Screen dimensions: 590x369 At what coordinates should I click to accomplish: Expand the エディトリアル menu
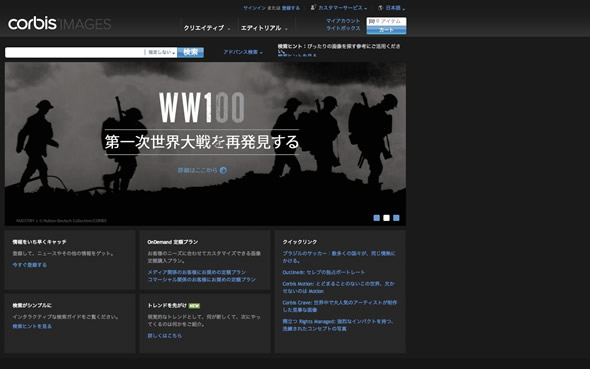(x=264, y=28)
